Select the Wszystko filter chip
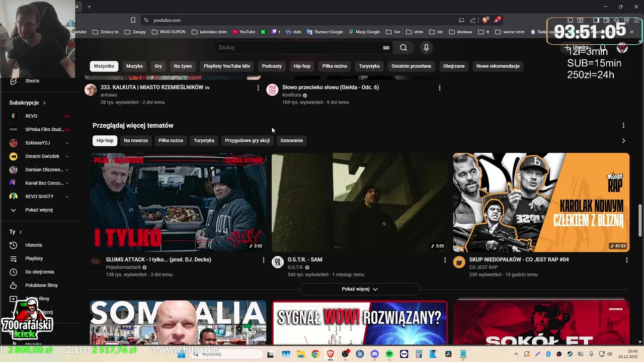The height and width of the screenshot is (362, 644). pyautogui.click(x=104, y=66)
